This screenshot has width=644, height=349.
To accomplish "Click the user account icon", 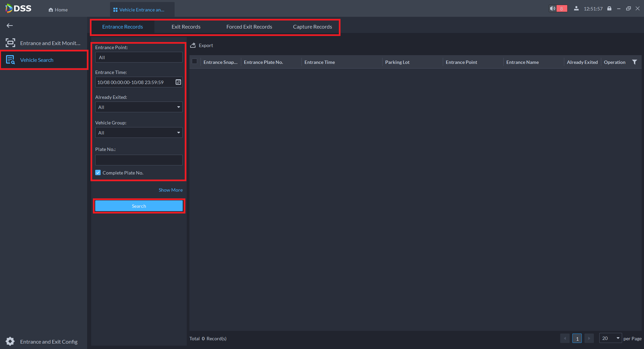I will (x=576, y=8).
